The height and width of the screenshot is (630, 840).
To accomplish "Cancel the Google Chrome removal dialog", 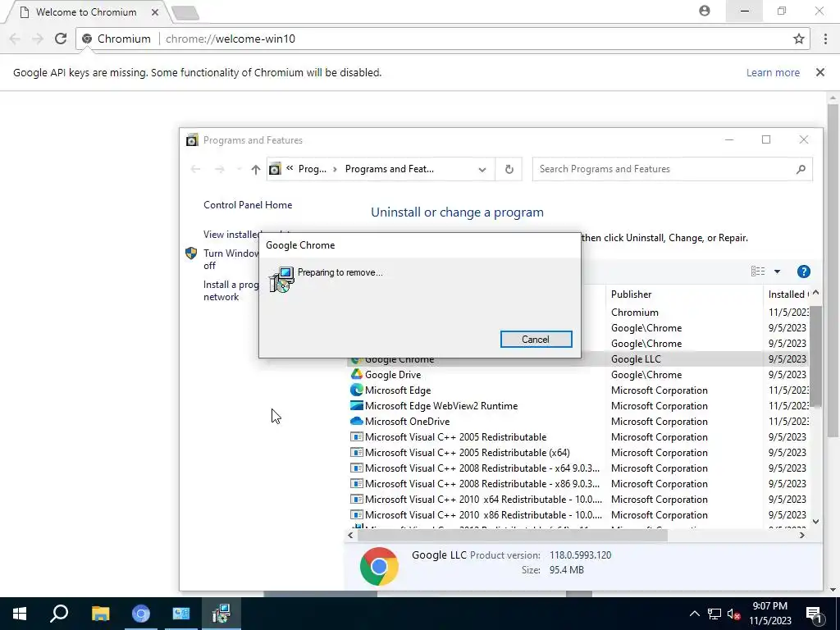I will click(x=536, y=339).
